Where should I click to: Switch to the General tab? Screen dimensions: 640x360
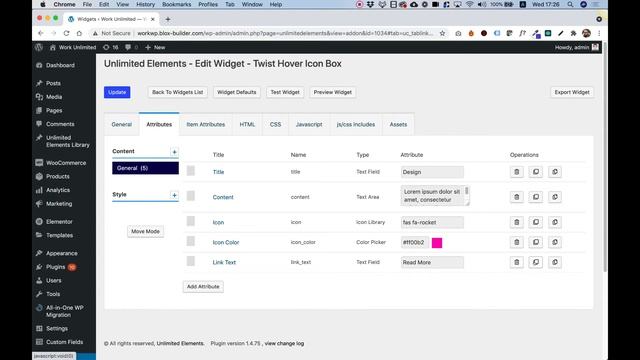click(x=122, y=124)
